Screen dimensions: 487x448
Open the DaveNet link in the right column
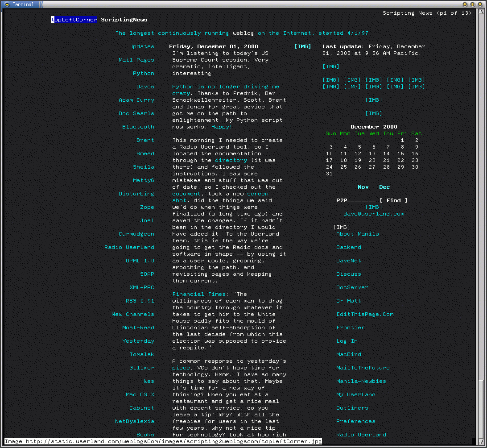(x=348, y=261)
